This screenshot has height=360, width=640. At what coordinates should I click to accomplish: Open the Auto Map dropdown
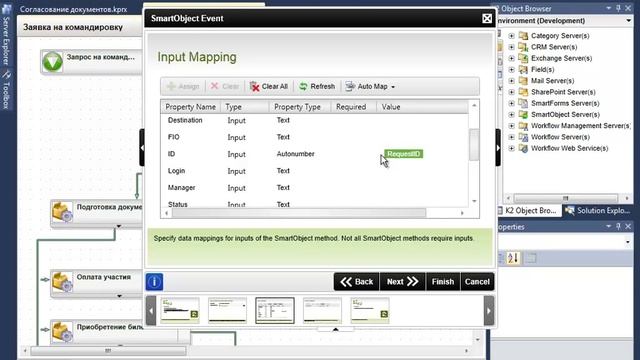tap(371, 87)
